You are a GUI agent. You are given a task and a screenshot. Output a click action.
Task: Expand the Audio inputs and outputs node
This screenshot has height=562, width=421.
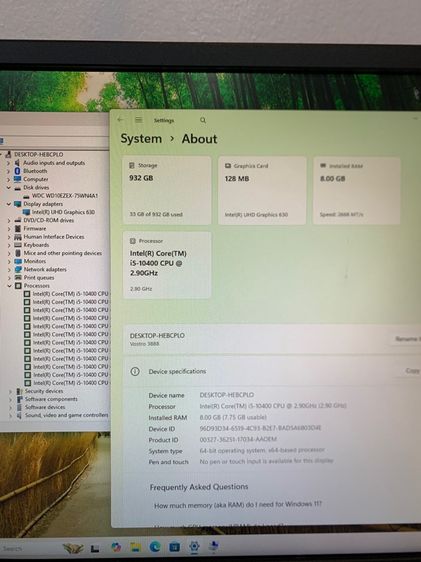9,163
